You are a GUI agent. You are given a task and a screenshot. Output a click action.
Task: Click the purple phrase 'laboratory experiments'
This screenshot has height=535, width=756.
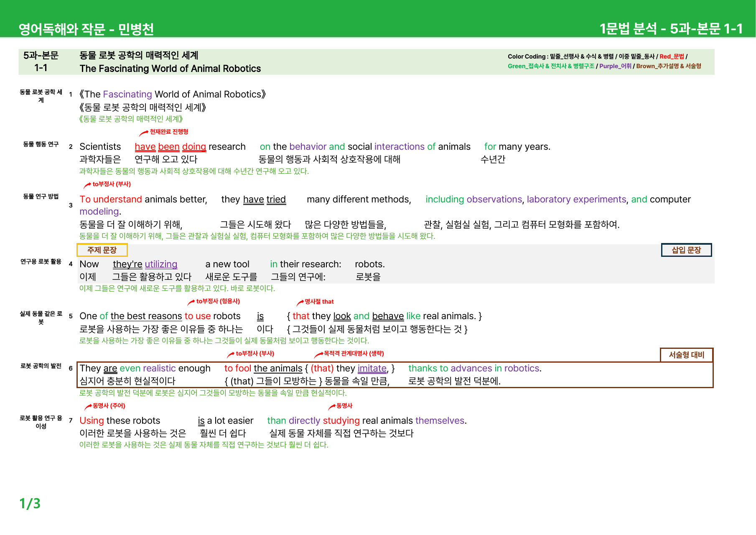pyautogui.click(x=577, y=200)
